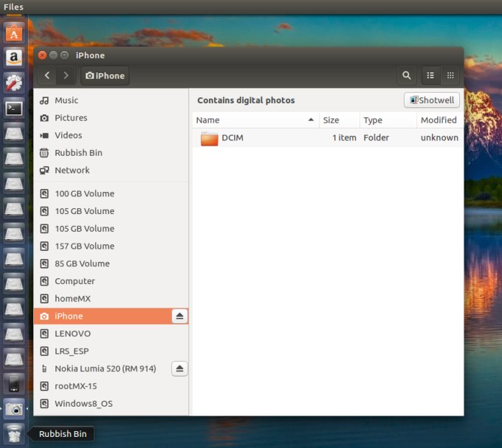
Task: Select the DCIM folder
Action: 232,138
